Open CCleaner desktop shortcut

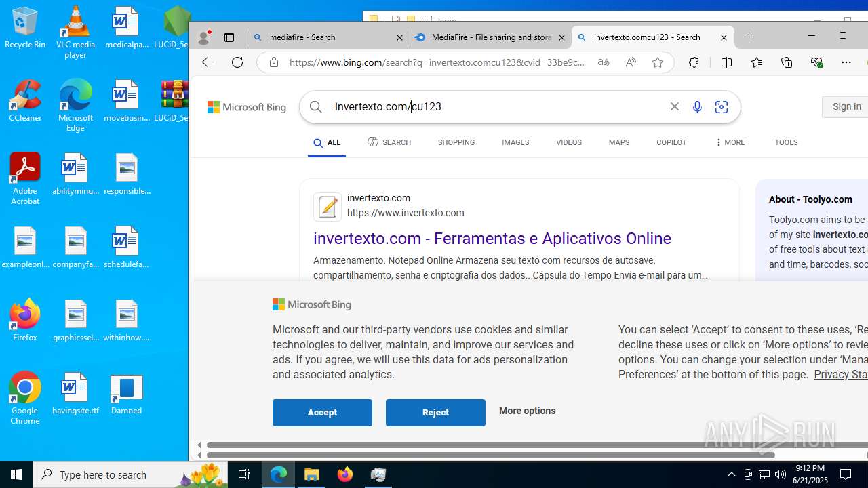tap(25, 100)
